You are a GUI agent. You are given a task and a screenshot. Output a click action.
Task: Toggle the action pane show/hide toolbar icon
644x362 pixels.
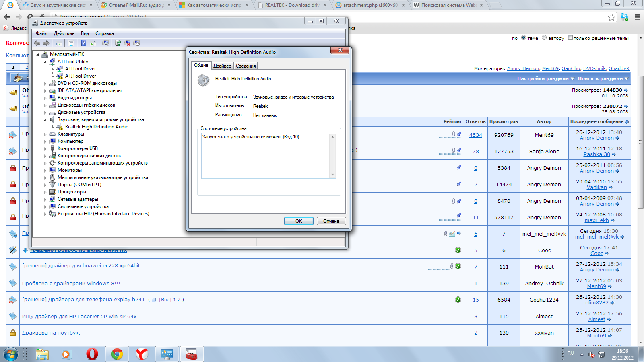tap(93, 43)
